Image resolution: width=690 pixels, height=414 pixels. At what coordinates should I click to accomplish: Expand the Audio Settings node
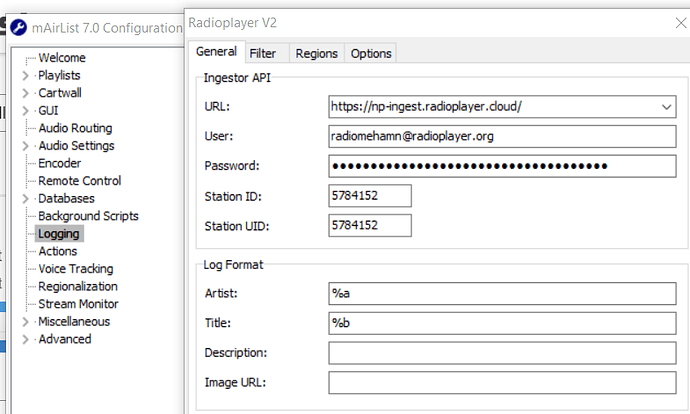pyautogui.click(x=26, y=146)
